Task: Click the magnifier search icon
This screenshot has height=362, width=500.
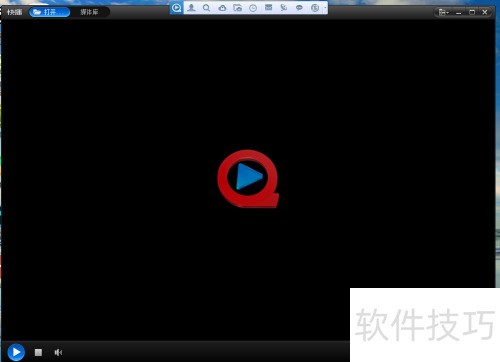Action: (206, 8)
